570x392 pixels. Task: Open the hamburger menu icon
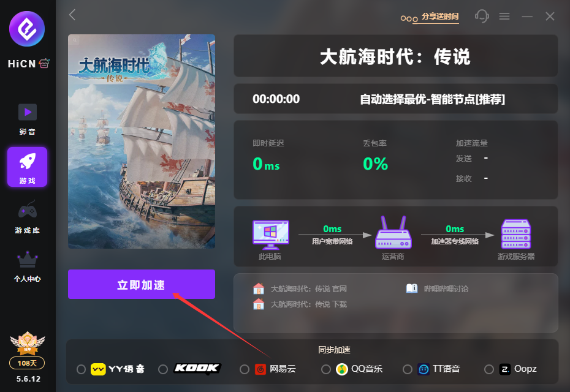[504, 17]
